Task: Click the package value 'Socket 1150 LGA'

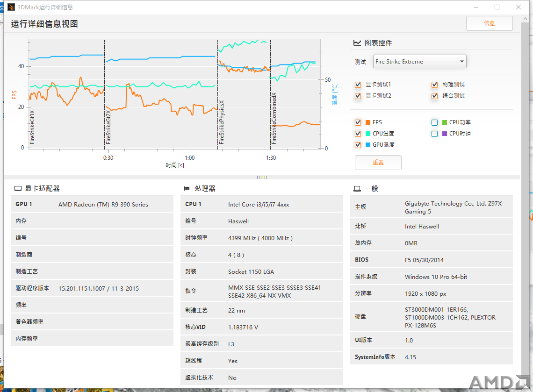Action: click(251, 272)
